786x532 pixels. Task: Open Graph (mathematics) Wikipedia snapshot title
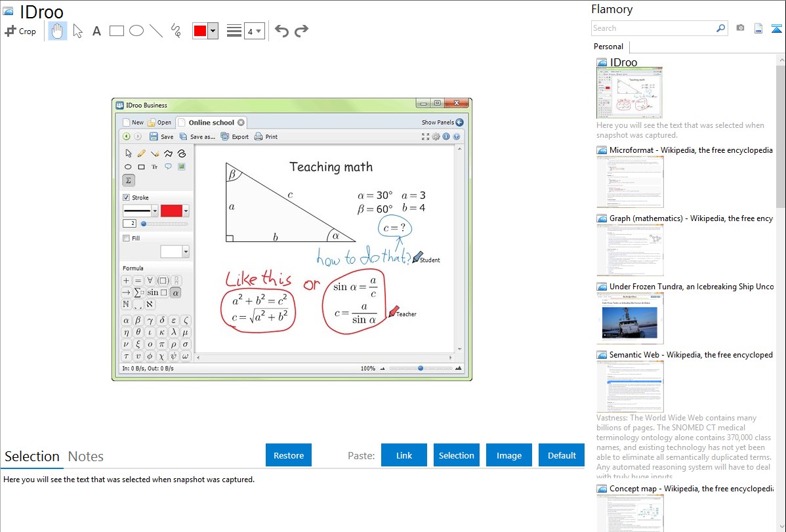[x=691, y=218]
